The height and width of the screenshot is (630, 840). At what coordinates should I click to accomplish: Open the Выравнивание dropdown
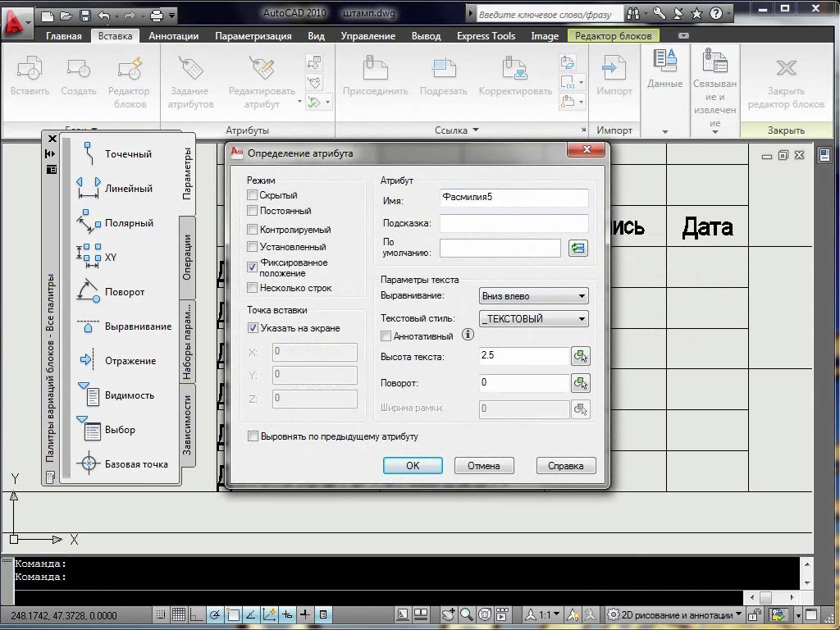534,296
